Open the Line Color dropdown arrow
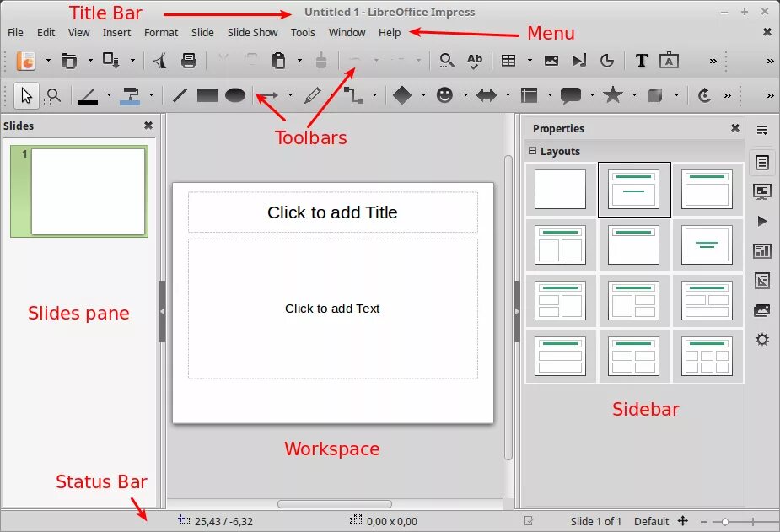The image size is (780, 532). tap(109, 95)
